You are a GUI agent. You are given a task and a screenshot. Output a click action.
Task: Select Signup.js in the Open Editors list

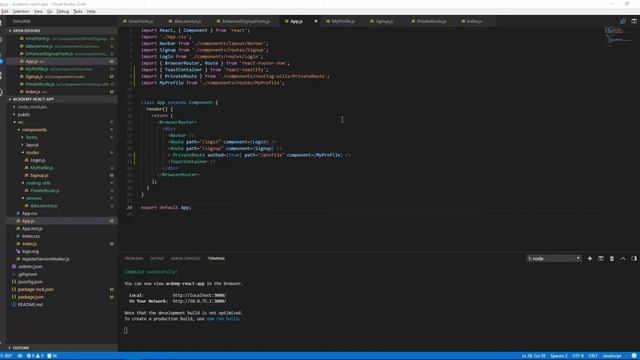pyautogui.click(x=34, y=76)
